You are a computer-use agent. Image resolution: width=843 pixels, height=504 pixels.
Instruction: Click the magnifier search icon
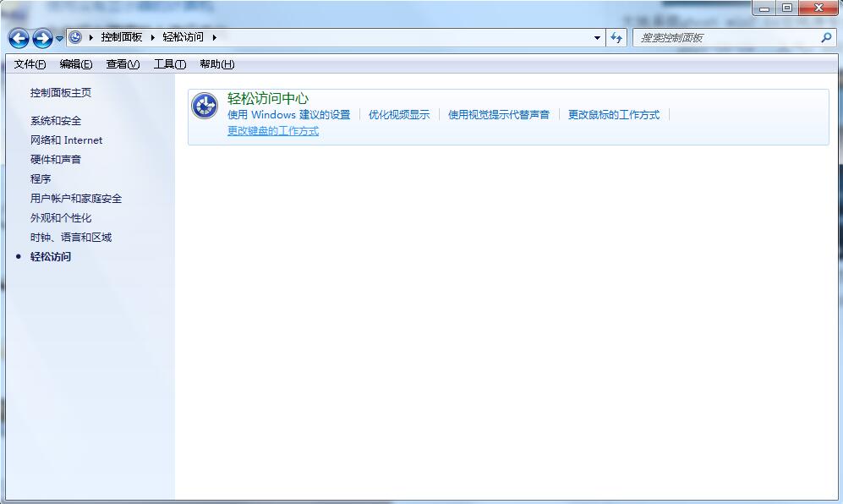click(826, 37)
